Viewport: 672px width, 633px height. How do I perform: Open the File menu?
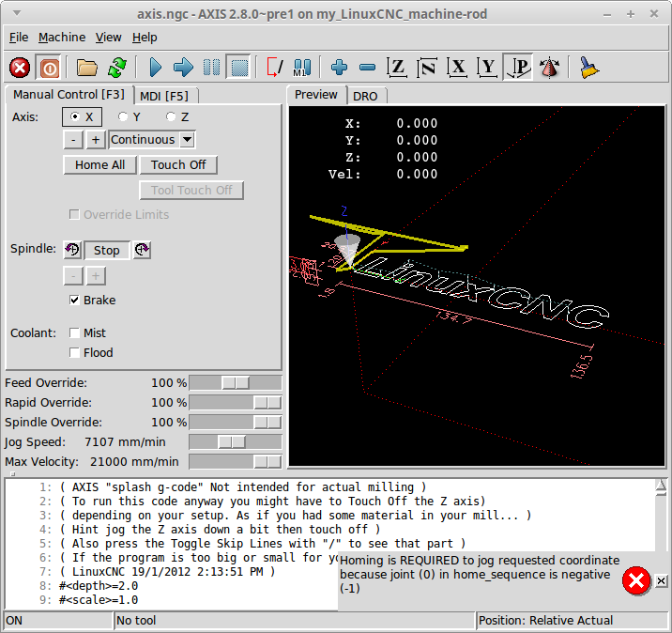tap(19, 38)
